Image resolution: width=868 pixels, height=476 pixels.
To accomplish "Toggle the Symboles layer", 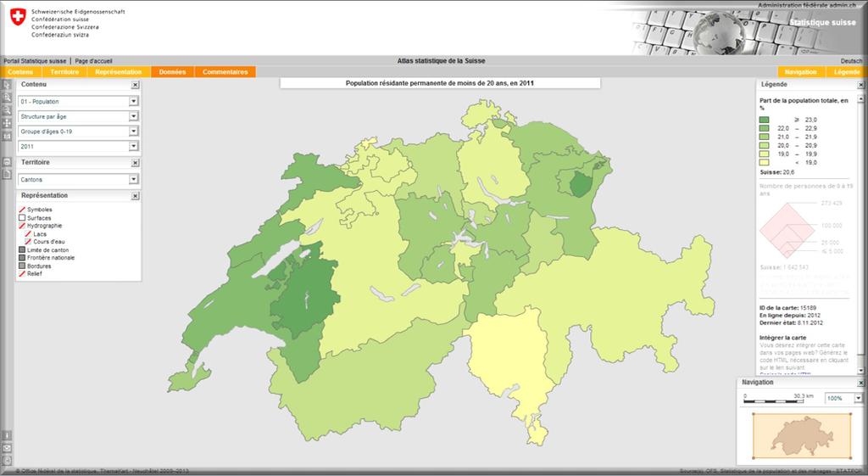I will click(22, 210).
